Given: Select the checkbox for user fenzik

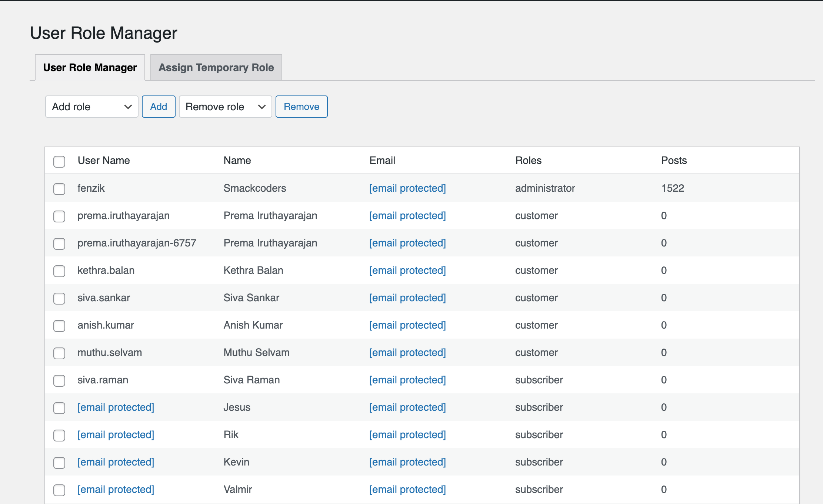Looking at the screenshot, I should point(59,189).
